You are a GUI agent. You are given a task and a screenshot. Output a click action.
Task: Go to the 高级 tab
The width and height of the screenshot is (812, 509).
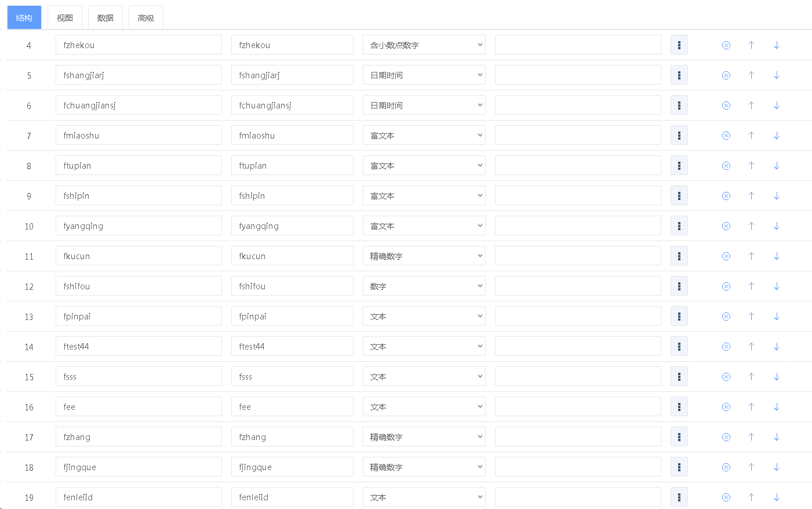[146, 18]
